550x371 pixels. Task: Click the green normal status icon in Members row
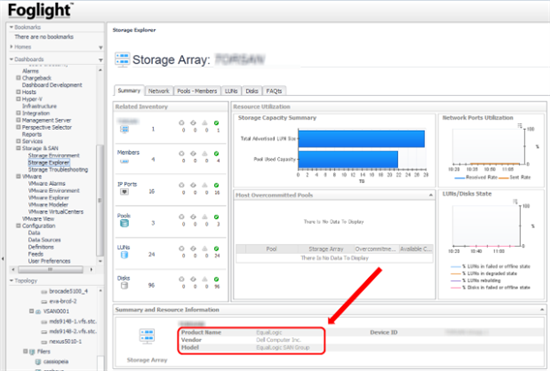tap(216, 154)
